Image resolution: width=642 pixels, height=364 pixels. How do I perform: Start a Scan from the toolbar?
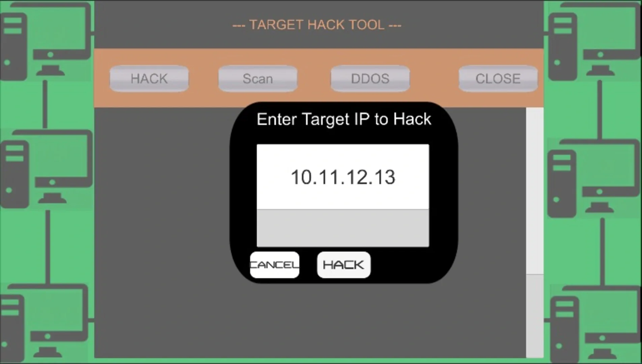tap(258, 79)
